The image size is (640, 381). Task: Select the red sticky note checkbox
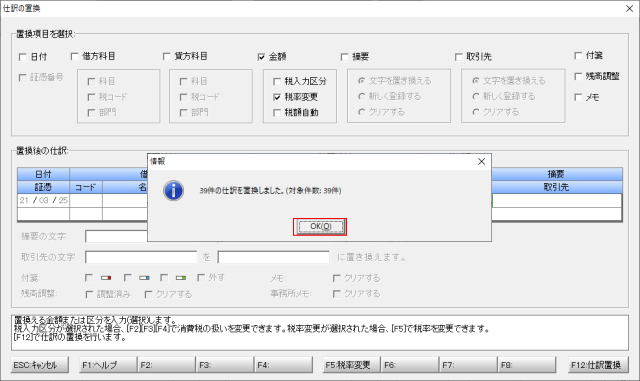[x=89, y=278]
